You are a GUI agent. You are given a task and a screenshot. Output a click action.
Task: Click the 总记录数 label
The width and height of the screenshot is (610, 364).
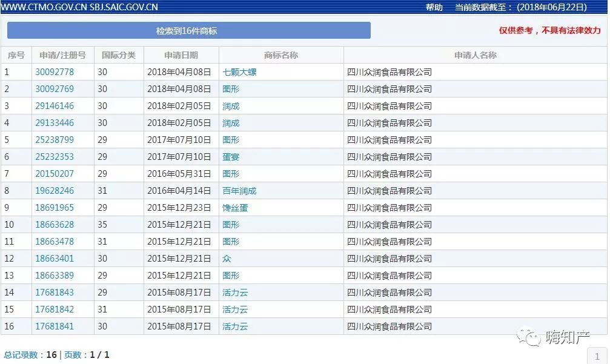(21, 355)
